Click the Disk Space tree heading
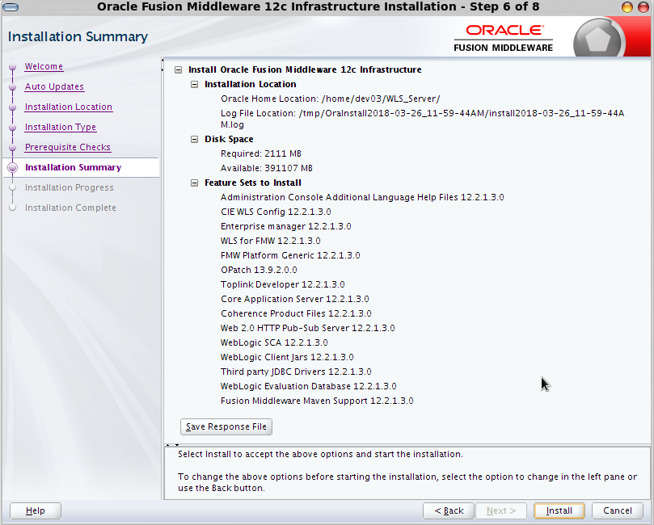Image resolution: width=654 pixels, height=525 pixels. (x=229, y=139)
